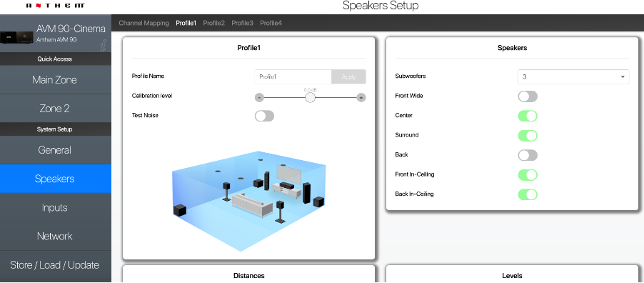The height and width of the screenshot is (283, 644).
Task: Switch to the Channel Mapping tab
Action: [144, 23]
